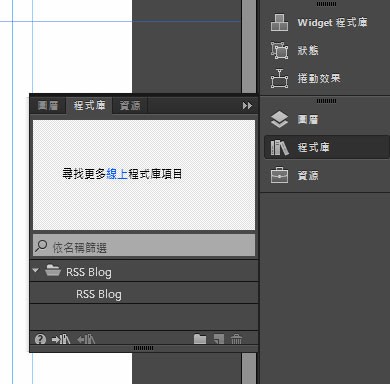Click the import library icon
The image size is (390, 384).
pyautogui.click(x=61, y=339)
